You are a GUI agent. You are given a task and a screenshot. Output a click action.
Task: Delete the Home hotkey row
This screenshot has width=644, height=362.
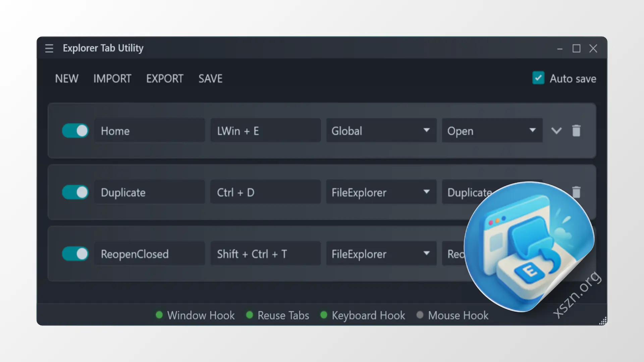[x=576, y=131]
